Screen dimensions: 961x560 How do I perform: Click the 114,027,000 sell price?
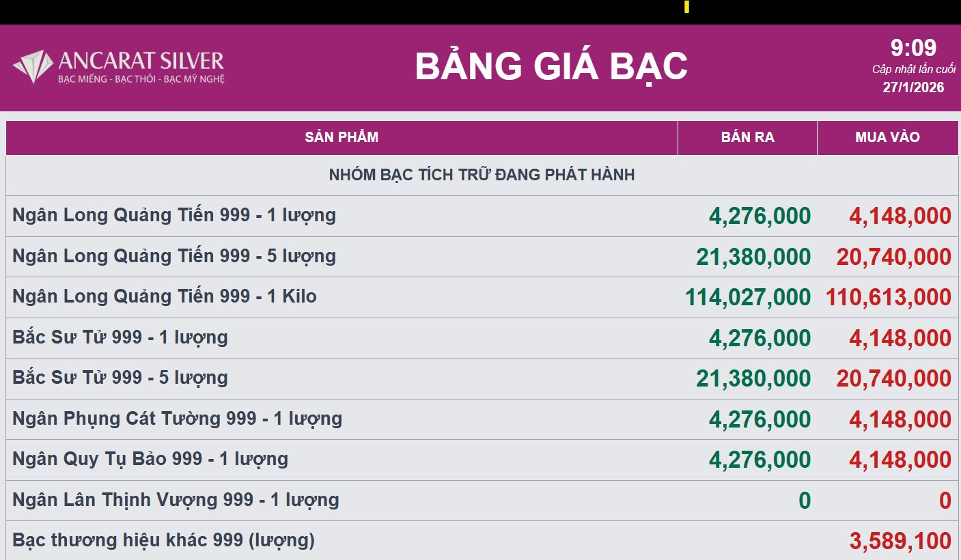coord(747,297)
